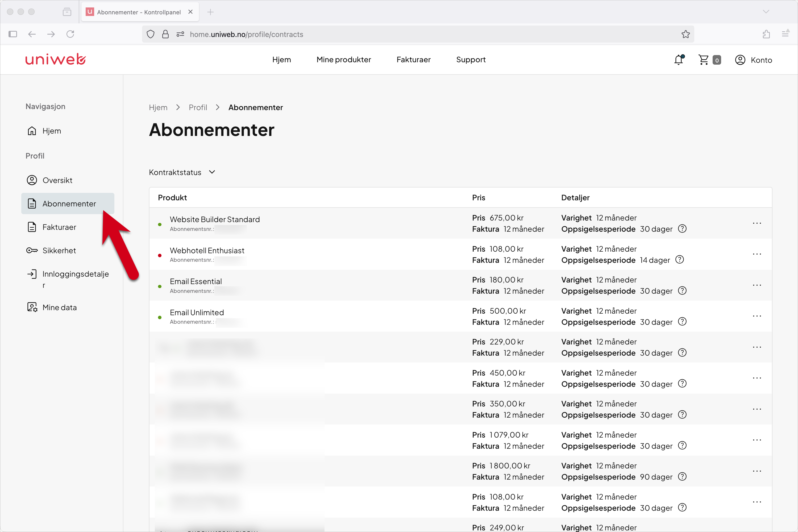Click the address bar URL field
The width and height of the screenshot is (798, 532).
pyautogui.click(x=418, y=34)
